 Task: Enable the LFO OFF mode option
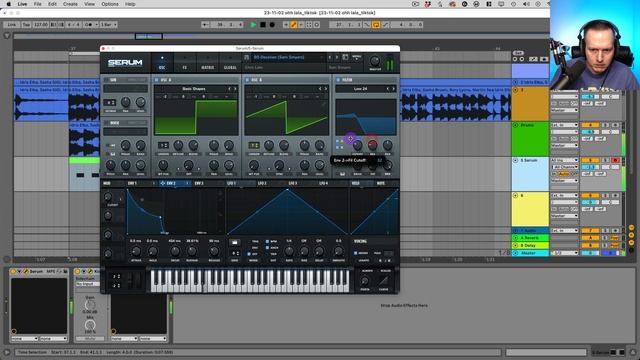[x=249, y=254]
